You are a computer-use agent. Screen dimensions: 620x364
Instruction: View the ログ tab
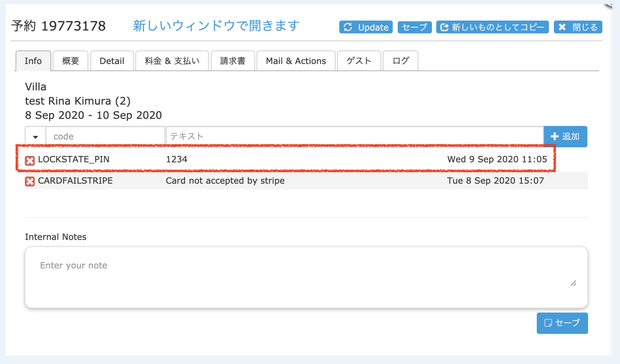400,61
